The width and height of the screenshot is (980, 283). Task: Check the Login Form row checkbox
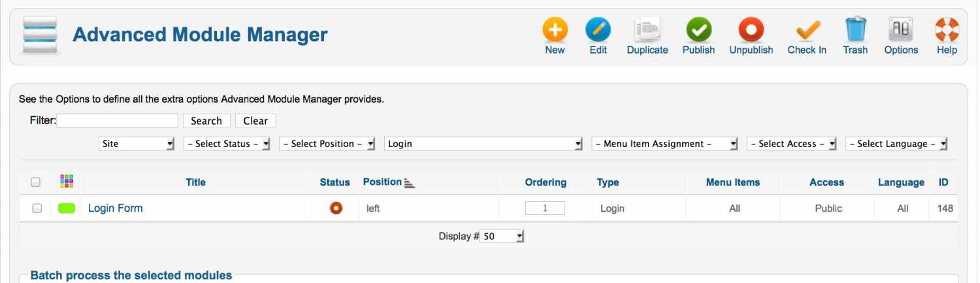(x=37, y=208)
